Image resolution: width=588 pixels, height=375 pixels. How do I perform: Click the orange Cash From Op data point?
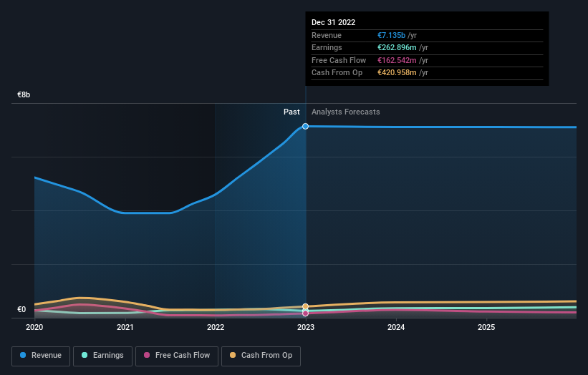pyautogui.click(x=305, y=306)
